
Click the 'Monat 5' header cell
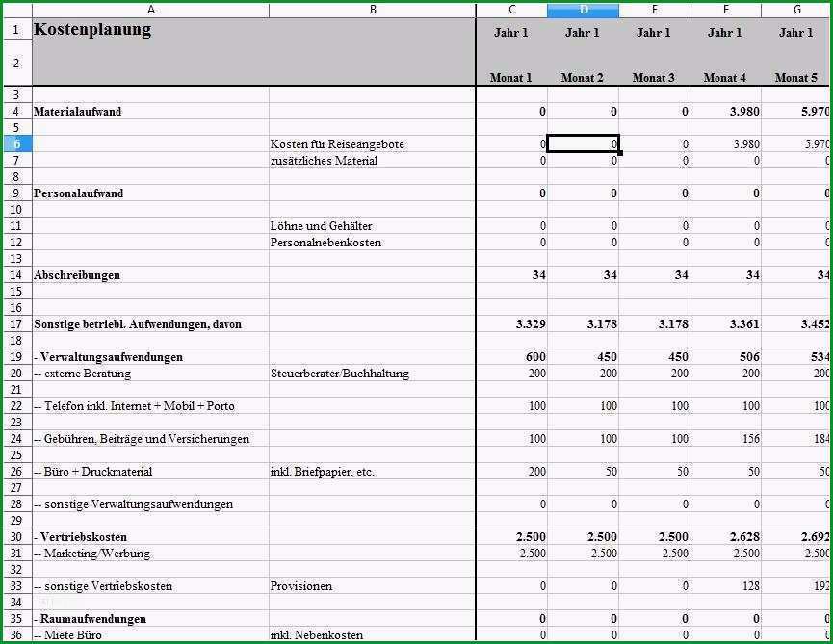pyautogui.click(x=795, y=78)
